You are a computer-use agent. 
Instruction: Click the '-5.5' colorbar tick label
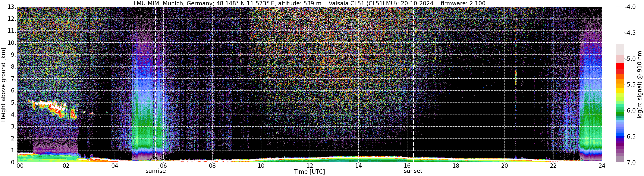[x=630, y=85]
